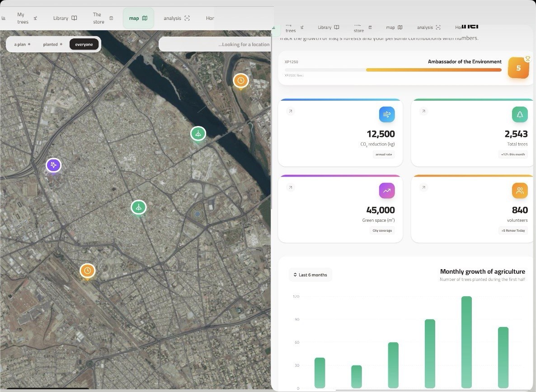This screenshot has width=536, height=392.
Task: Open the Library tab in map window
Action: tap(65, 18)
